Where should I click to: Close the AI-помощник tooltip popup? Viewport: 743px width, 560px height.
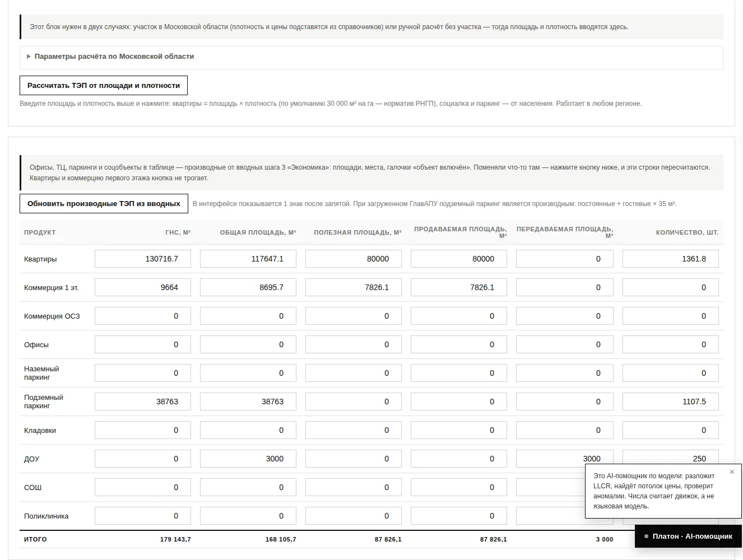pos(732,472)
